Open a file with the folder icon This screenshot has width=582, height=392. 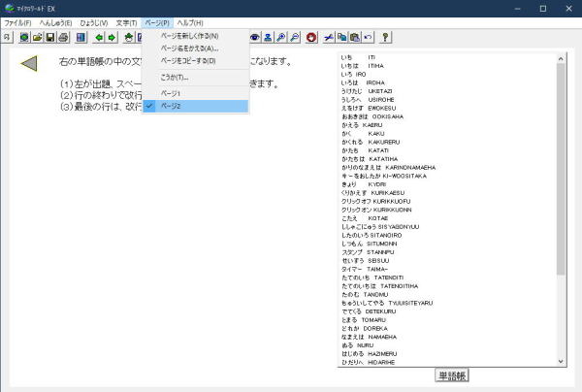point(38,37)
